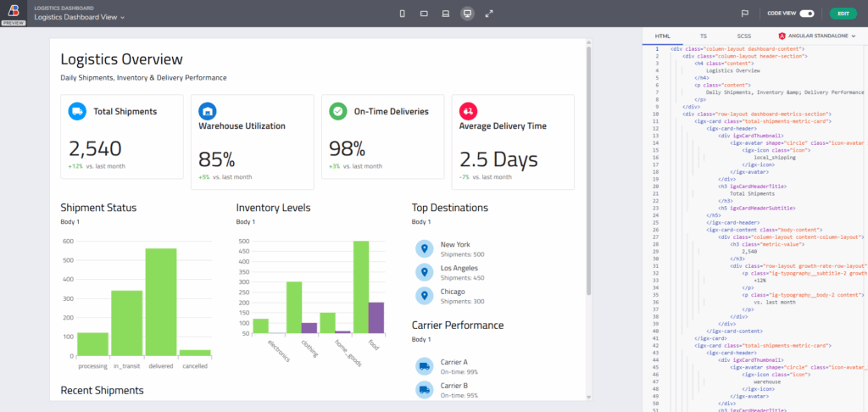Image resolution: width=868 pixels, height=412 pixels.
Task: Click the Total Shipments truck icon
Action: pyautogui.click(x=77, y=111)
